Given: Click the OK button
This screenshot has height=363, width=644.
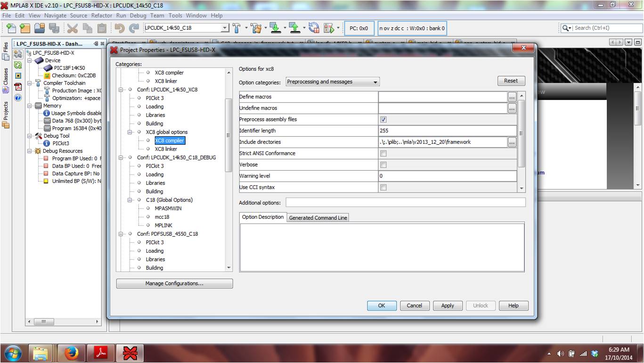Looking at the screenshot, I should click(x=382, y=305).
